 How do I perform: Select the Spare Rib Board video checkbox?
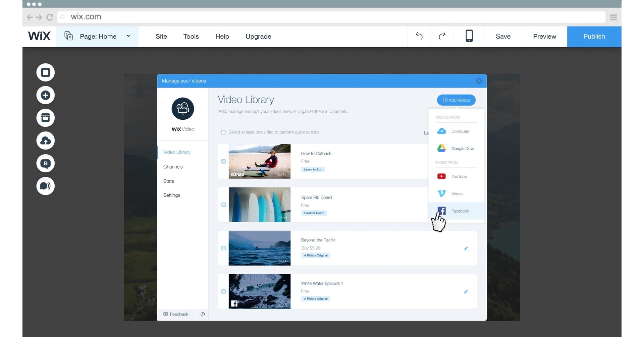(223, 205)
